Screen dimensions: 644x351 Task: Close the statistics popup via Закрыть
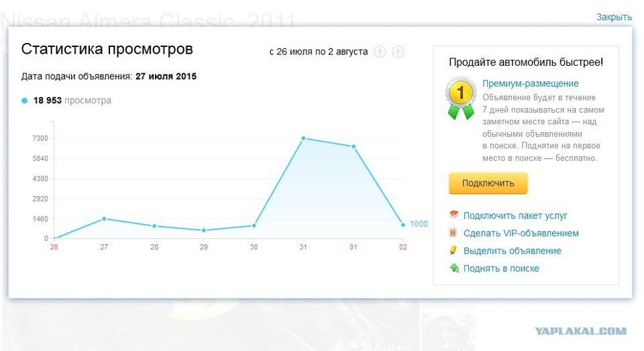614,17
